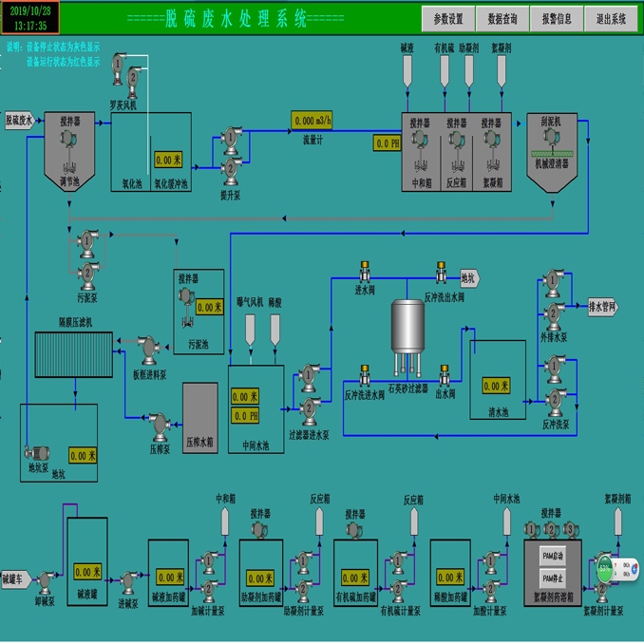Viewport: 644px width, 644px height.
Task: Click the 反冲洗出水阀 valve icon
Action: pos(441,272)
